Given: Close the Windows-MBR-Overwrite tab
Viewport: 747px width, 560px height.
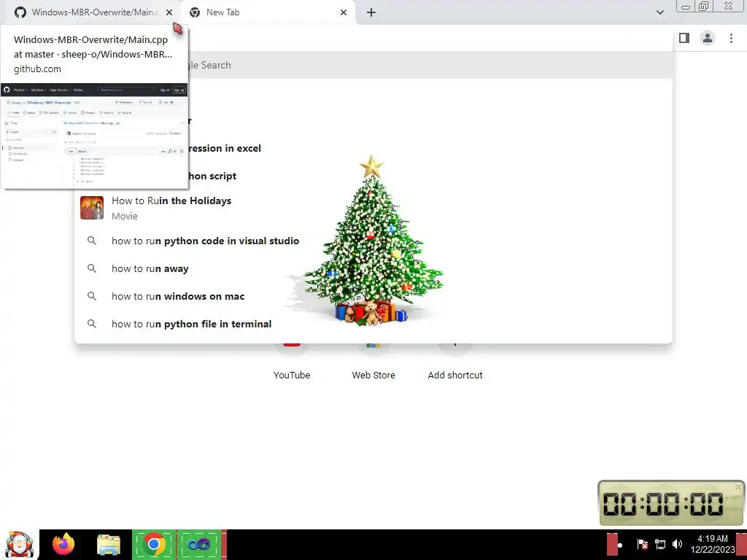Looking at the screenshot, I should 169,12.
